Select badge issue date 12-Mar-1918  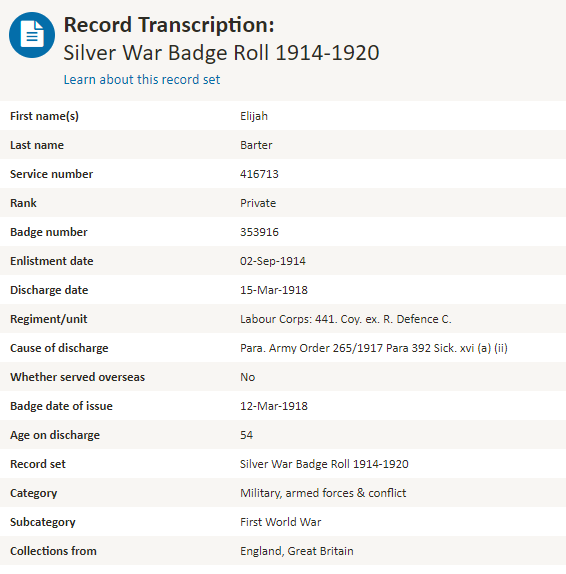pos(274,406)
